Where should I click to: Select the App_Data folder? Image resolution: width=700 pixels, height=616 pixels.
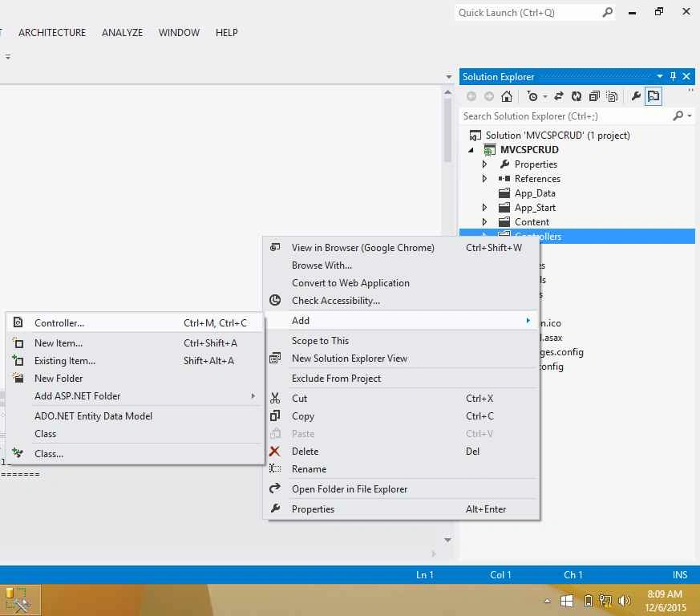click(535, 193)
